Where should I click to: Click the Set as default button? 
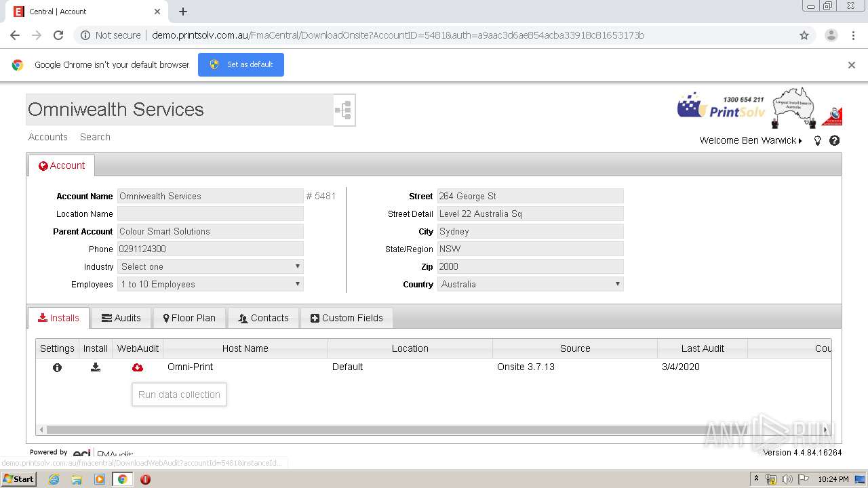241,64
